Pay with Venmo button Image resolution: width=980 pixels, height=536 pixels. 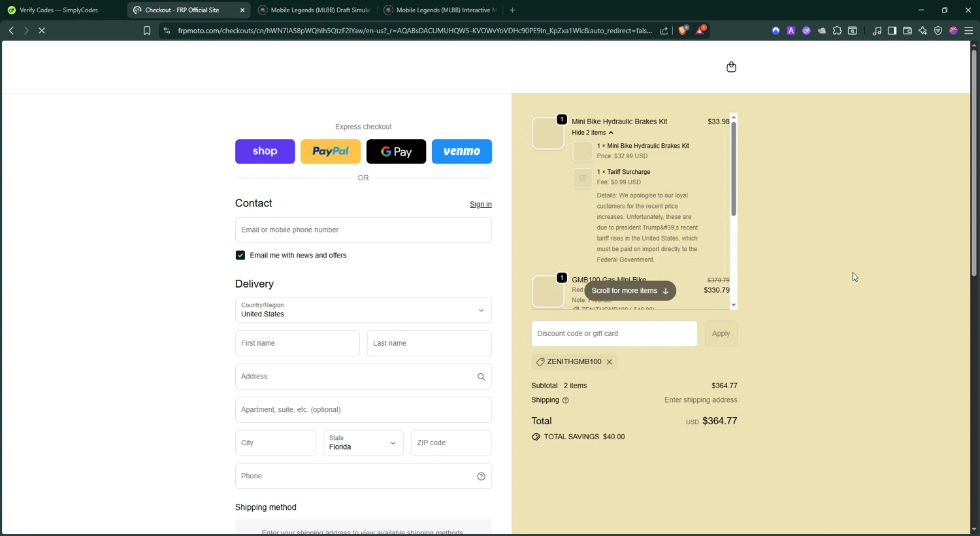[x=462, y=152]
